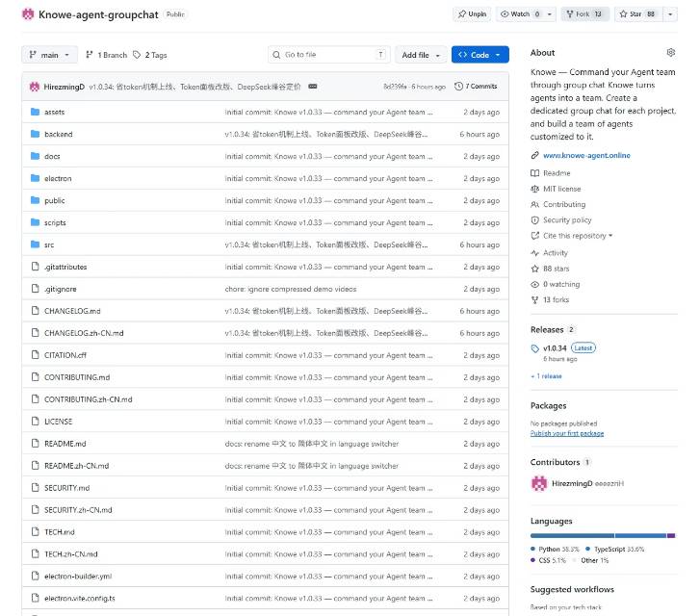Click the watching eye icon in About
This screenshot has width=700, height=616.
tap(534, 284)
